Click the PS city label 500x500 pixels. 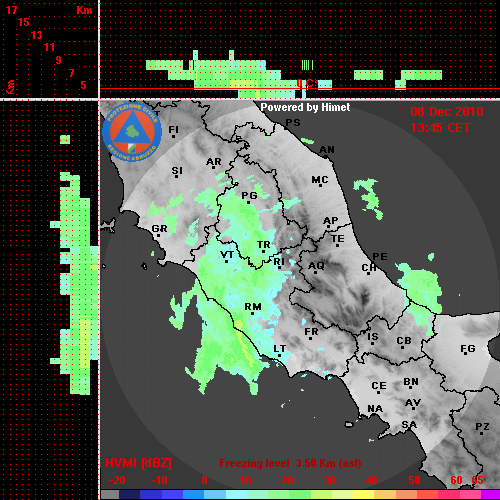point(293,123)
